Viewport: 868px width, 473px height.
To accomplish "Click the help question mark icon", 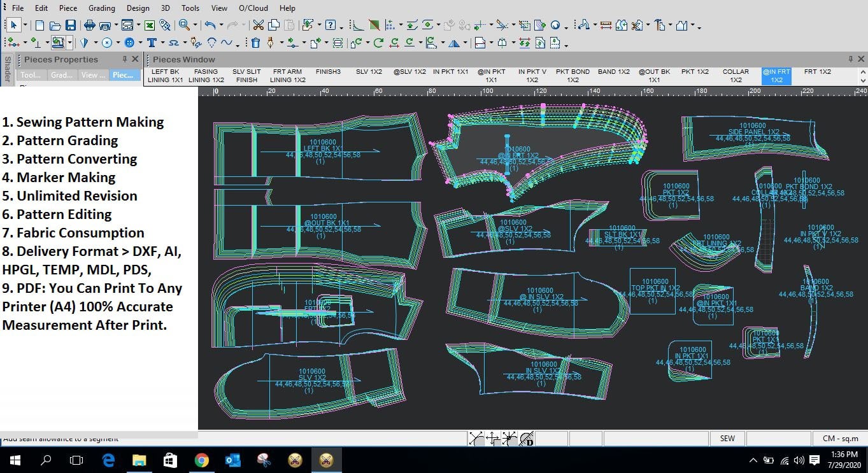I will click(x=331, y=25).
